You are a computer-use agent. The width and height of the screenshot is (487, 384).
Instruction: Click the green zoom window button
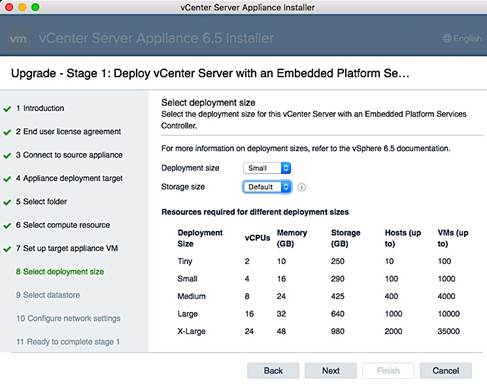[x=35, y=7]
